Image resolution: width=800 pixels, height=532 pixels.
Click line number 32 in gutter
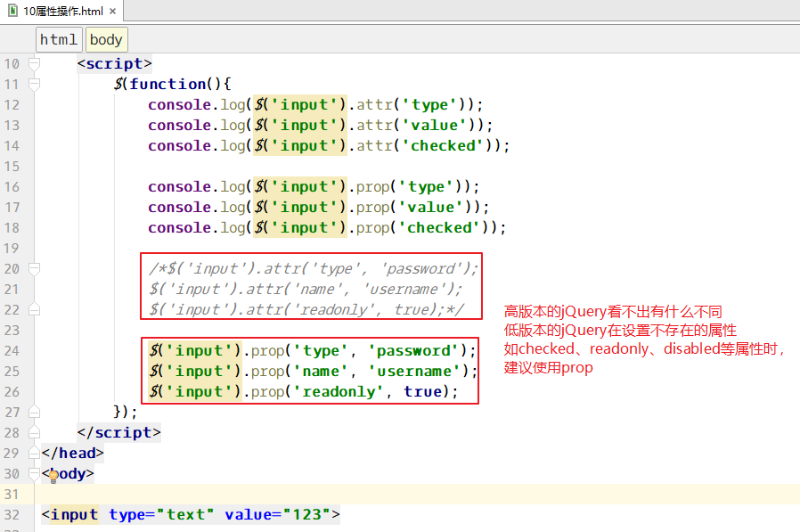12,515
